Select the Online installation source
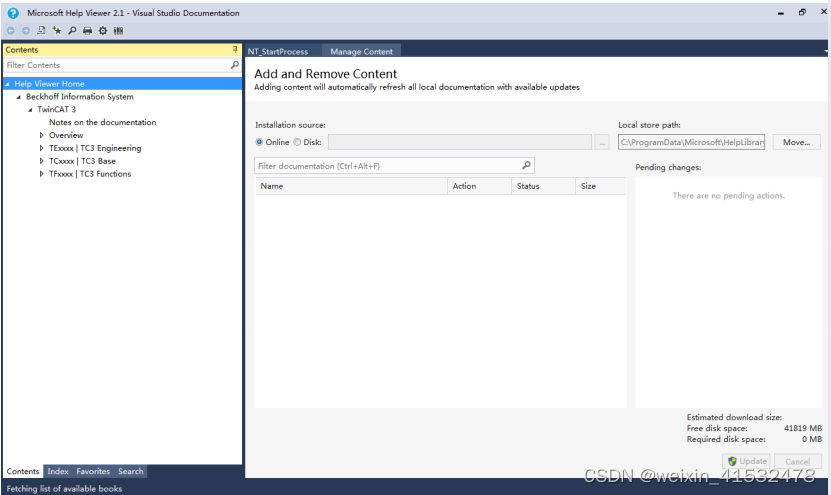This screenshot has width=831, height=495. point(259,142)
